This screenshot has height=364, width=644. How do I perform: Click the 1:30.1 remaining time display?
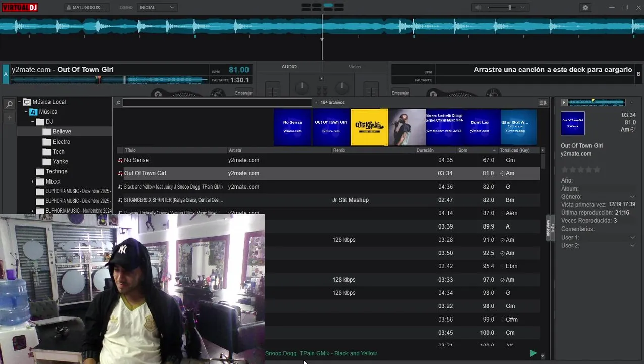point(239,80)
